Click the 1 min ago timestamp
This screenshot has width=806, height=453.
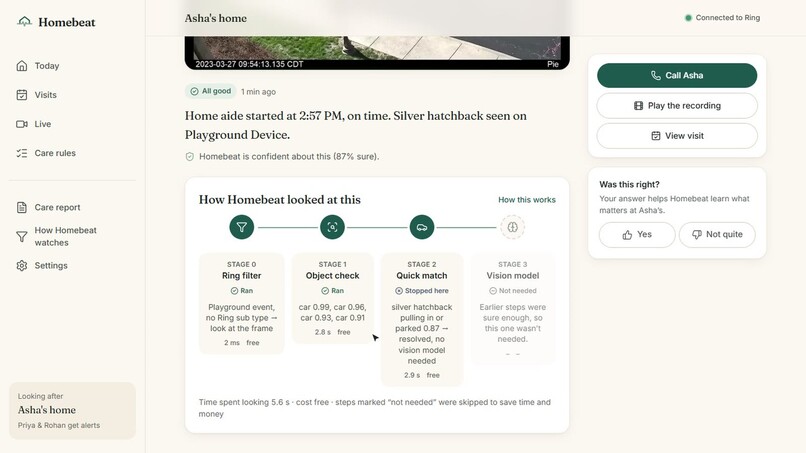point(259,92)
